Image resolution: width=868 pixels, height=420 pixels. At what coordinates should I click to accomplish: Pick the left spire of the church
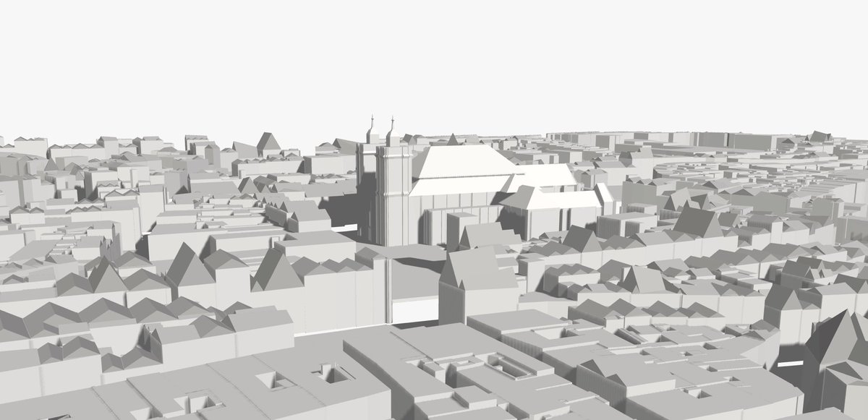[x=372, y=128]
